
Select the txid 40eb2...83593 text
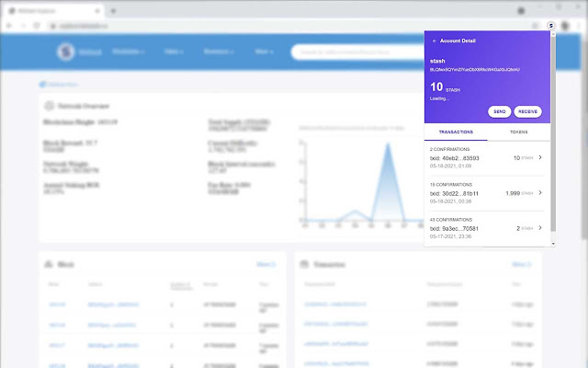tap(454, 158)
